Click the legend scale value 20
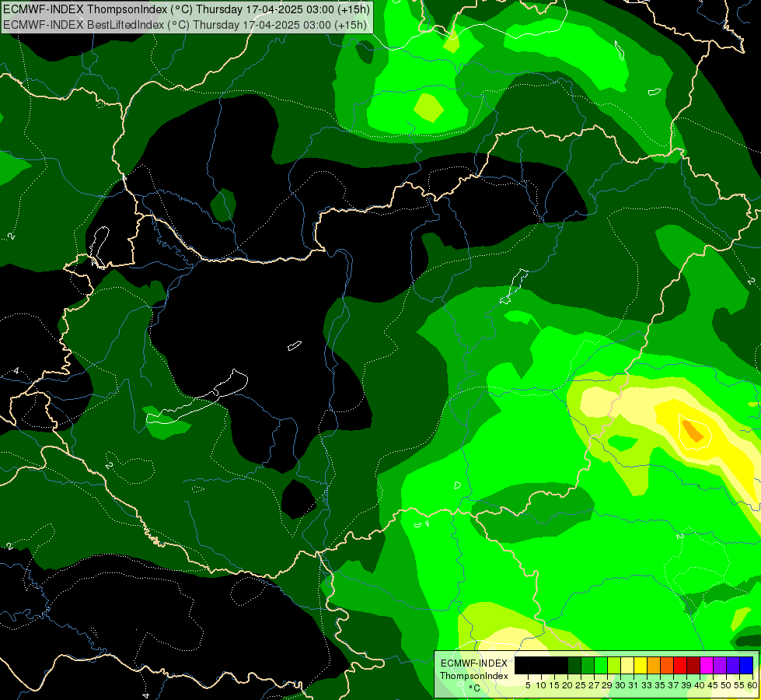 tap(567, 685)
